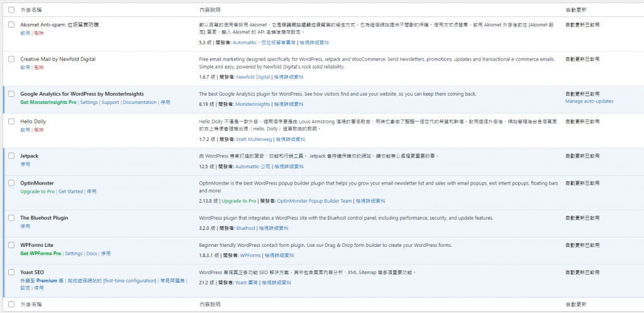644x313 pixels.
Task: Click the 內容說明 column header at top
Action: coord(210,9)
